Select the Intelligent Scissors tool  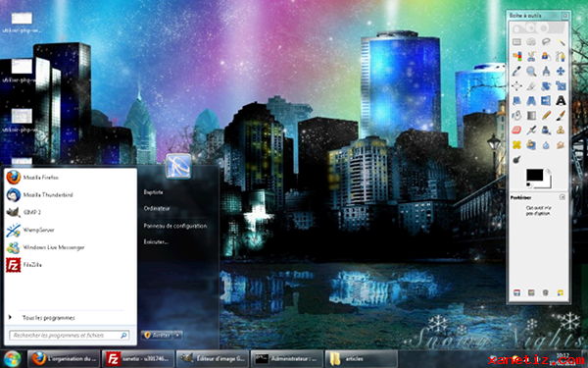[x=531, y=56]
